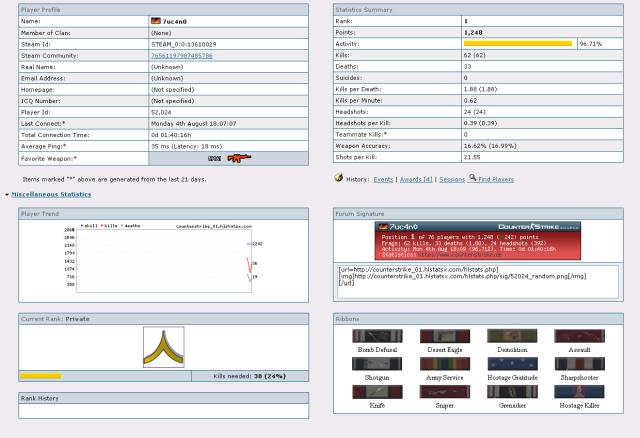Screen dimensions: 640x438
Task: Click the Private rank chevron image
Action: tap(163, 347)
